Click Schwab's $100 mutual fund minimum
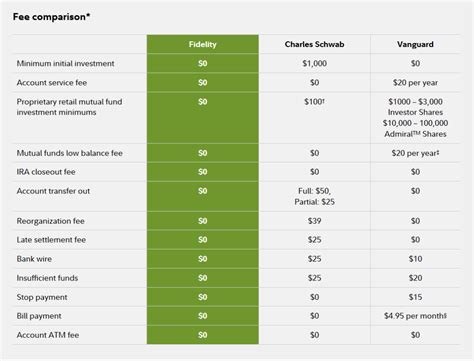 (x=314, y=102)
